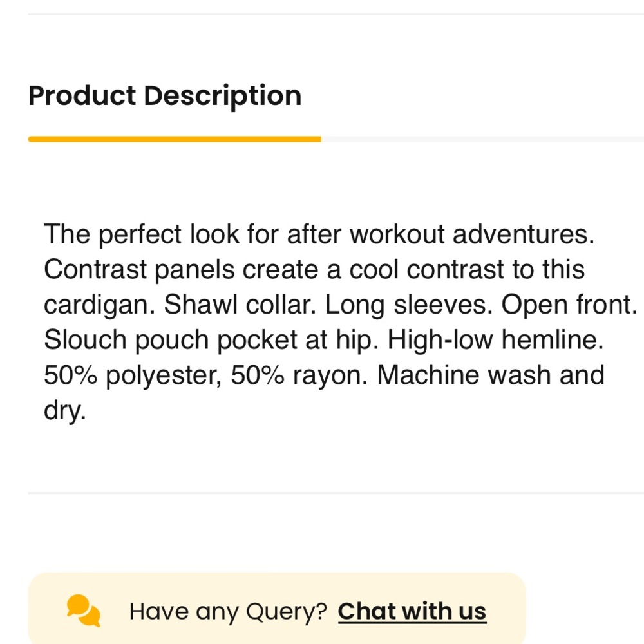644x644 pixels.
Task: Click the word "cardigan" in description
Action: (99, 305)
